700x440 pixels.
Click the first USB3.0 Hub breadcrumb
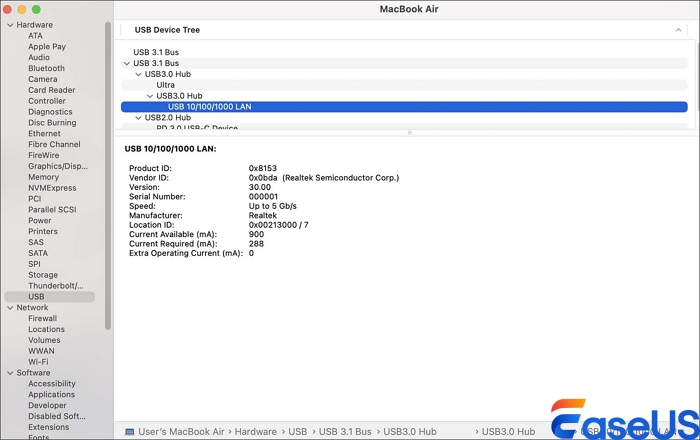coord(410,432)
